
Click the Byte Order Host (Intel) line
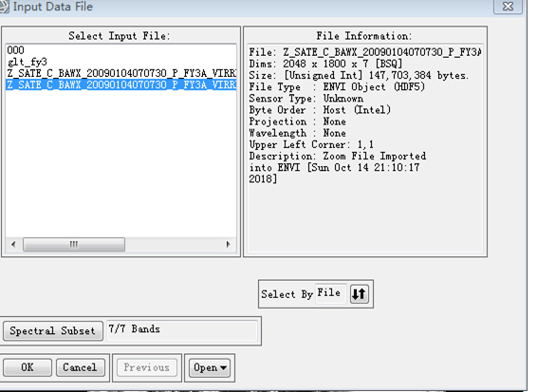[x=320, y=110]
